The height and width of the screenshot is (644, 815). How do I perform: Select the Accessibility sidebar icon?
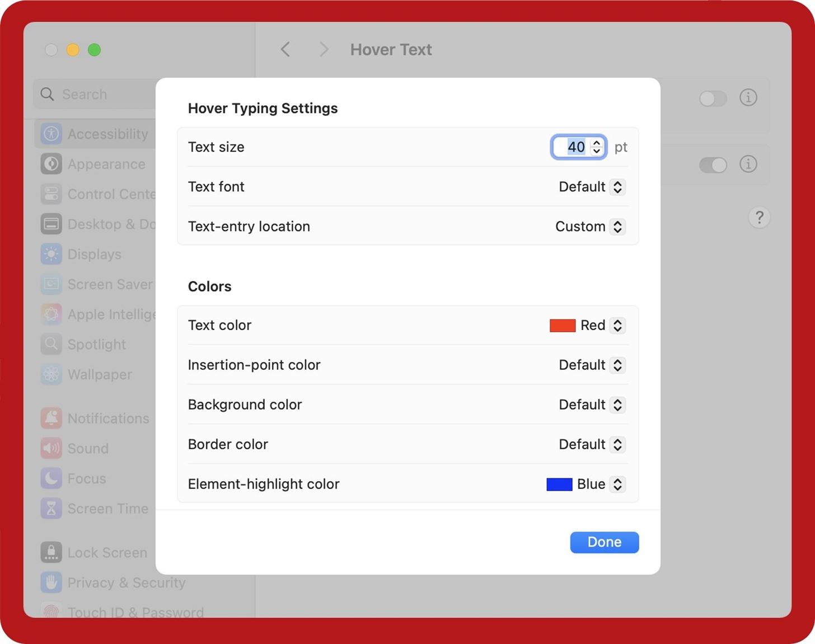[51, 134]
